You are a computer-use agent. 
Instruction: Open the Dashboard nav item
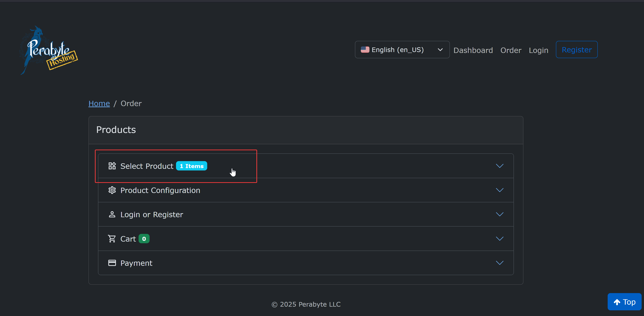pyautogui.click(x=473, y=50)
